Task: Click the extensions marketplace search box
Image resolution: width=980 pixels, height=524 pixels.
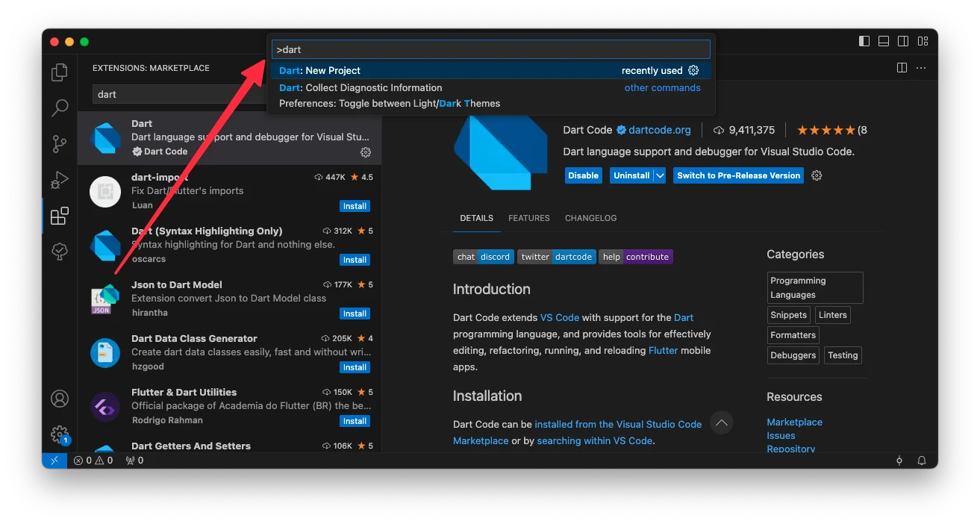Action: pyautogui.click(x=179, y=94)
